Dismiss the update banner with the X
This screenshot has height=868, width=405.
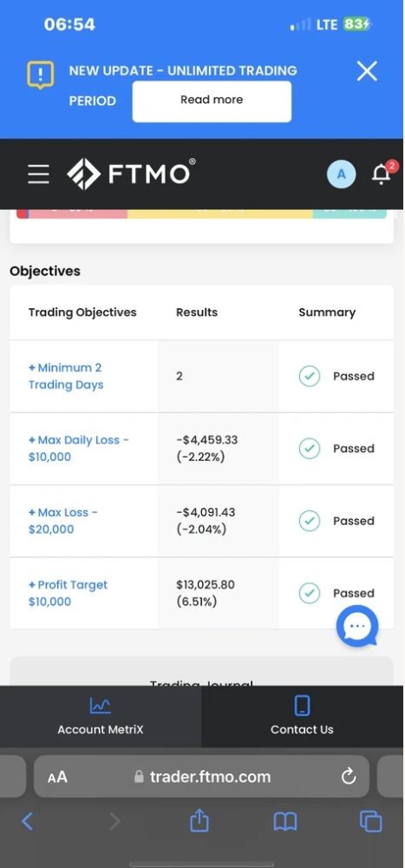pyautogui.click(x=367, y=71)
